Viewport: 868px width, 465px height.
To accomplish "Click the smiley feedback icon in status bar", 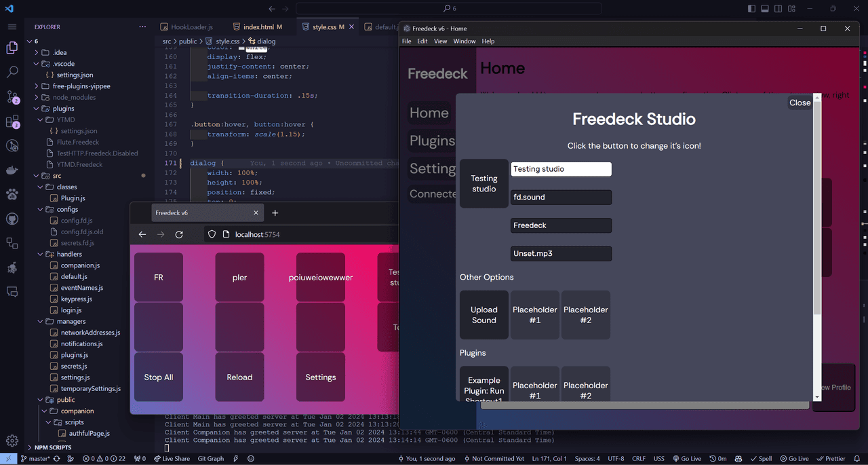I will pyautogui.click(x=251, y=459).
